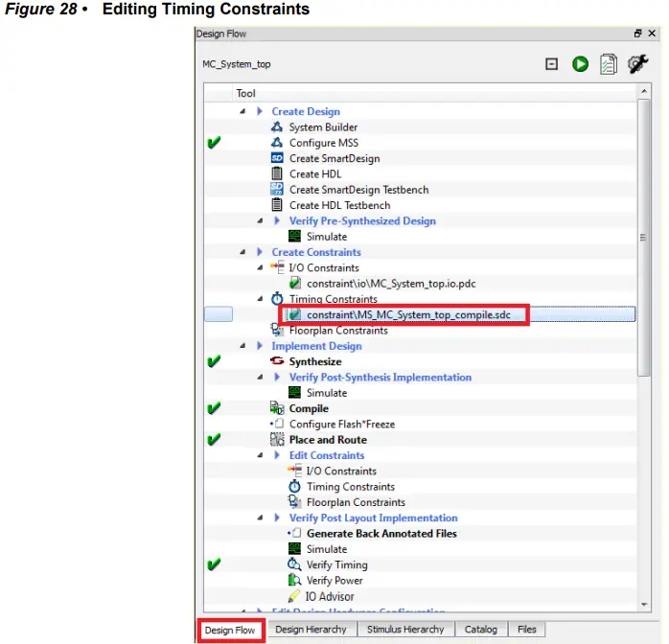Screen dimensions: 669x644
Task: Select I/O Constraints under Edit Constraints
Action: pyautogui.click(x=341, y=471)
